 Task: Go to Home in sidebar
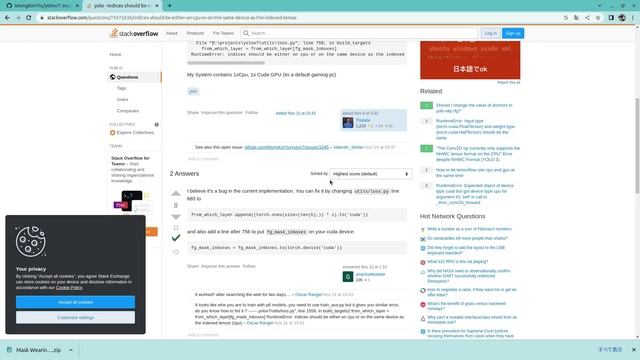(115, 54)
